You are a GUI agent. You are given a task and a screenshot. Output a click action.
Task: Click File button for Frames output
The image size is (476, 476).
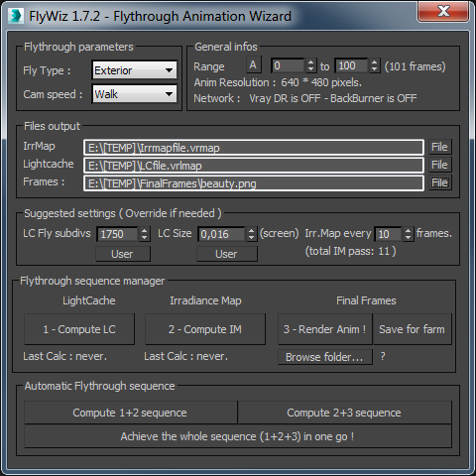(x=440, y=182)
